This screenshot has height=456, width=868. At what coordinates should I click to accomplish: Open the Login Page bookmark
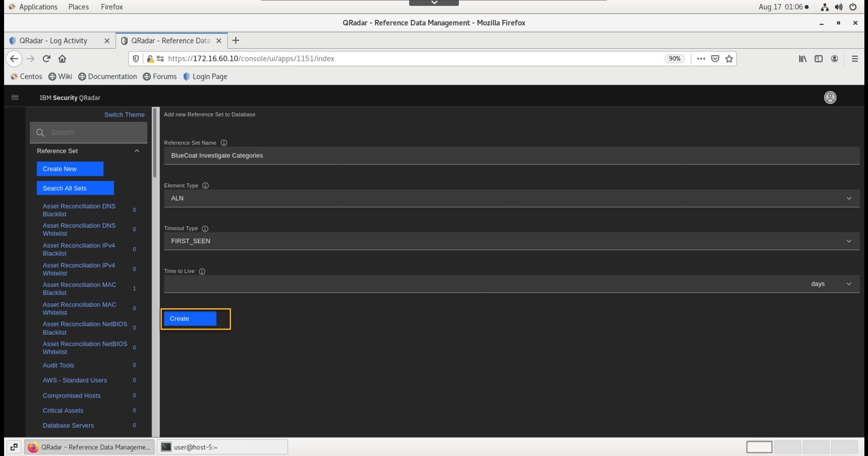tap(205, 77)
